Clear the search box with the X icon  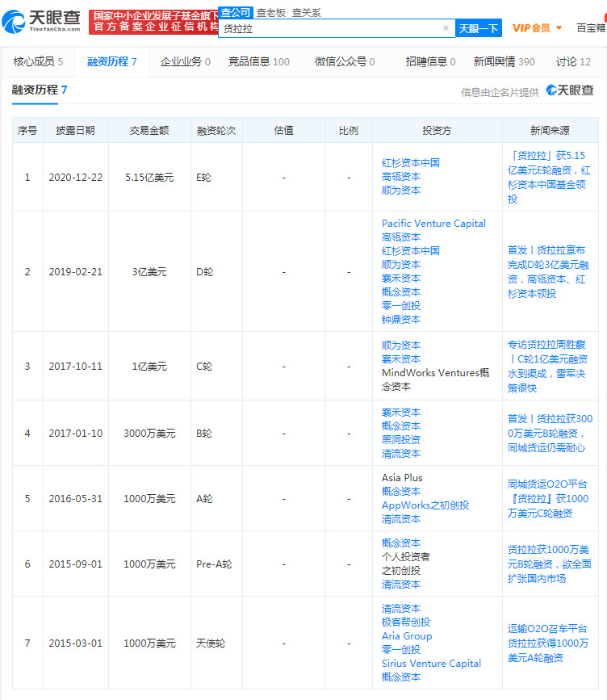(446, 28)
